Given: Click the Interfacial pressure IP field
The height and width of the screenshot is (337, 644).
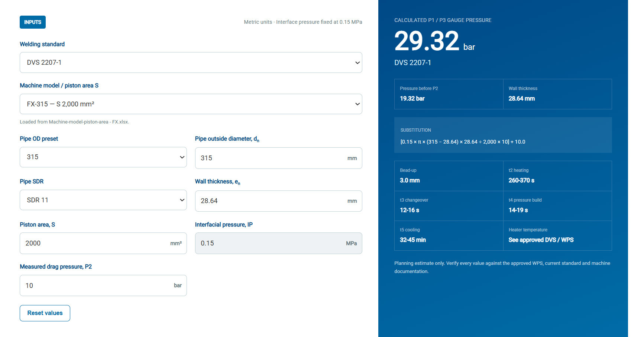Looking at the screenshot, I should coord(278,243).
